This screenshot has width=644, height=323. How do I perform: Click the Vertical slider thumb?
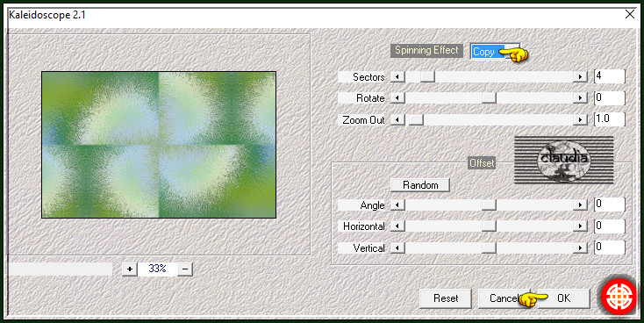[489, 248]
